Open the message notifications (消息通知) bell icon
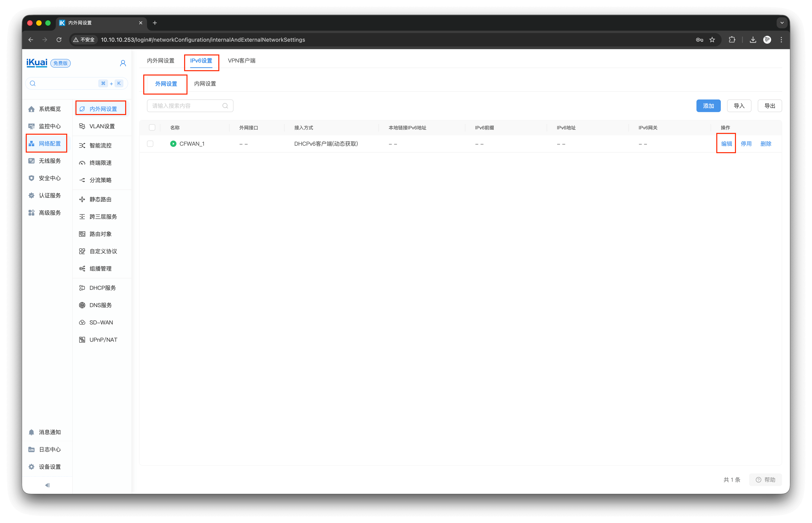 tap(32, 432)
